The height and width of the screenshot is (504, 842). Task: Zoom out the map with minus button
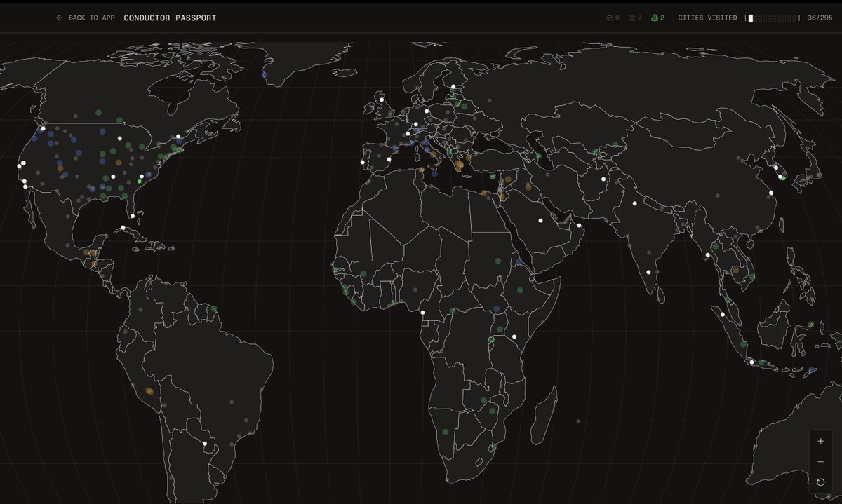[820, 462]
